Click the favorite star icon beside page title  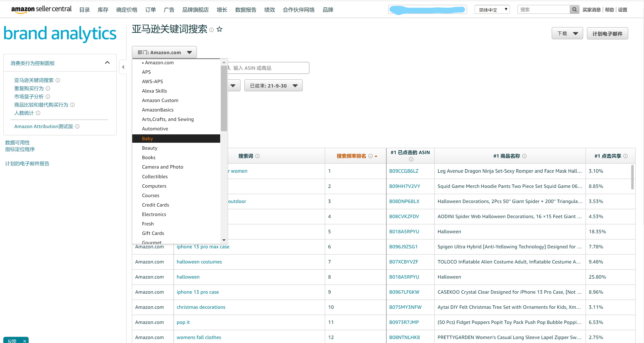[x=219, y=29]
